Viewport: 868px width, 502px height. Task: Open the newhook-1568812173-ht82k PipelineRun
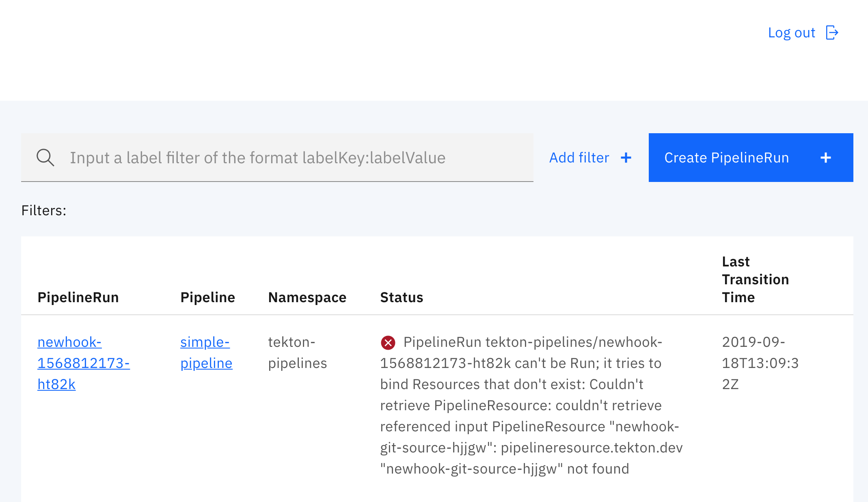pos(83,363)
